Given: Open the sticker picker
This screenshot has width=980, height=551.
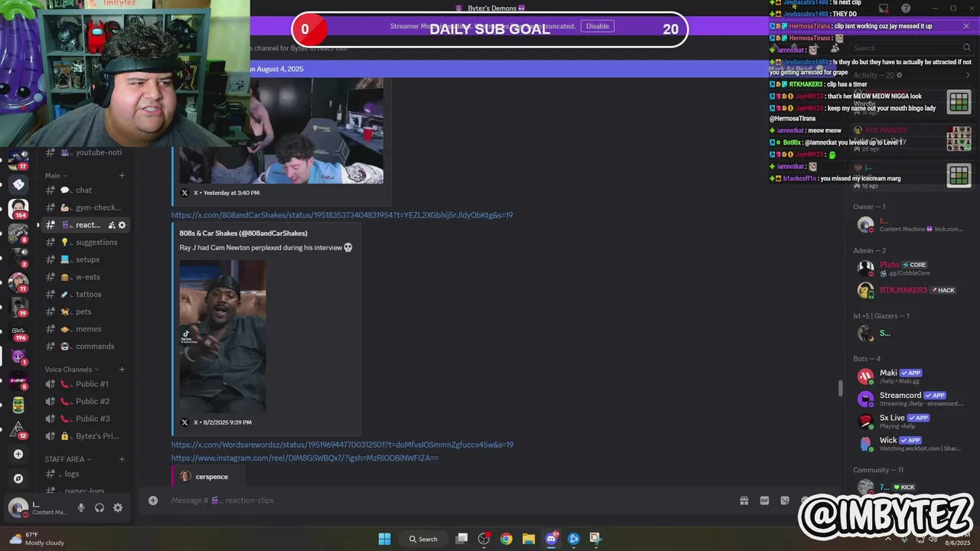Looking at the screenshot, I should [785, 500].
